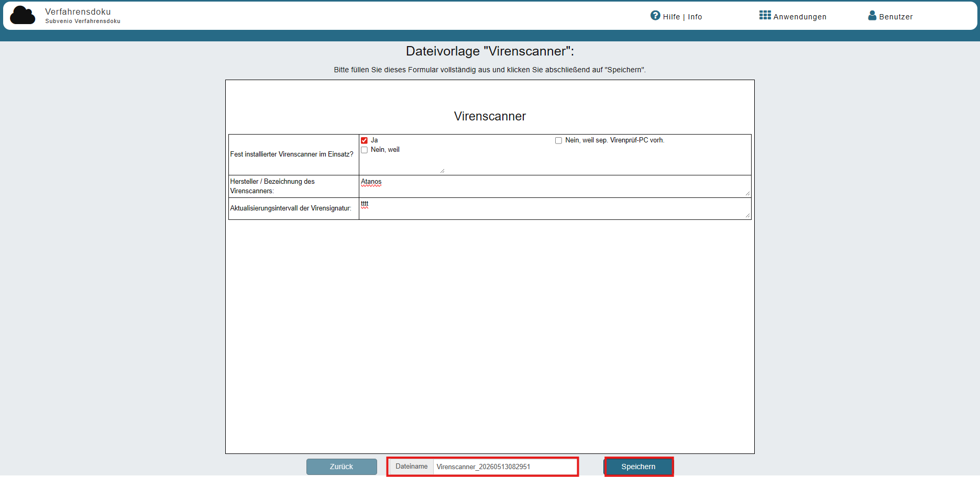Click the 'Hersteller / Bezeichnung des Virenscanners:' label

[272, 186]
